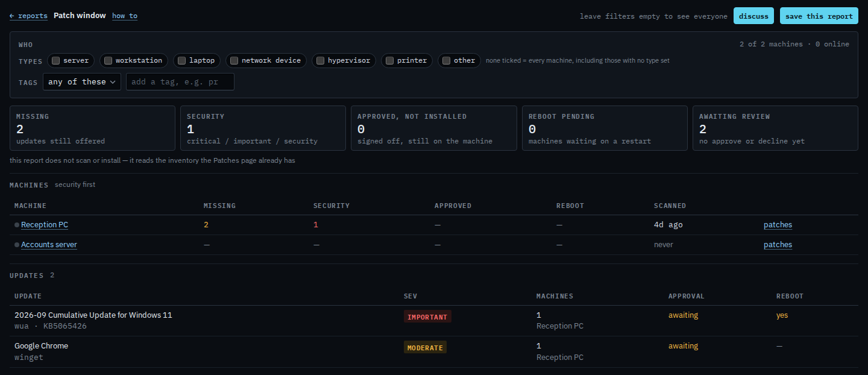This screenshot has width=868, height=375.
Task: Focus the add a tag input field
Action: tap(180, 82)
